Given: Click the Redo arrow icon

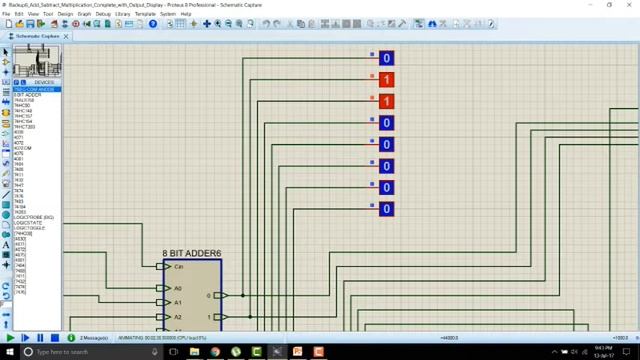Looking at the screenshot, I should click(277, 24).
